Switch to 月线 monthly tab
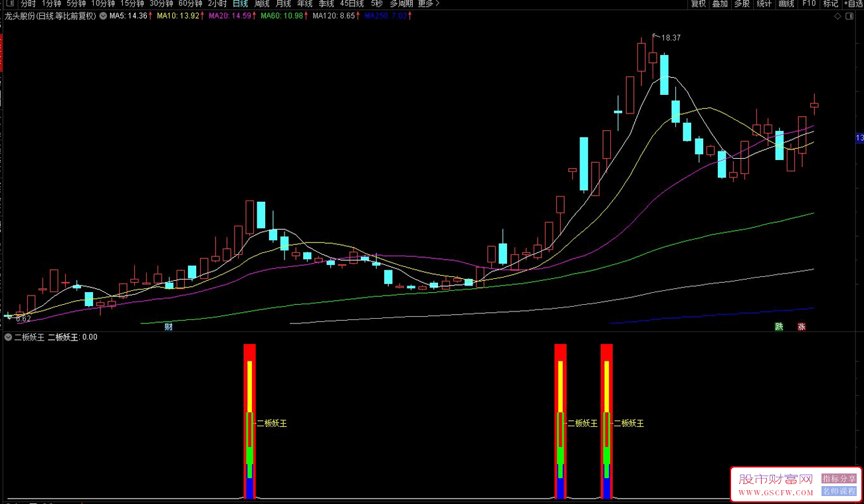 point(283,3)
